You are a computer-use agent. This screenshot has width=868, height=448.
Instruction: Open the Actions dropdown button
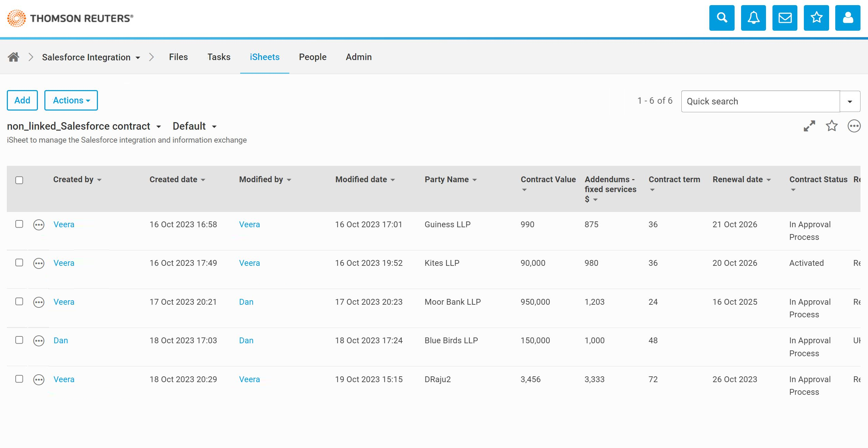[x=71, y=100]
